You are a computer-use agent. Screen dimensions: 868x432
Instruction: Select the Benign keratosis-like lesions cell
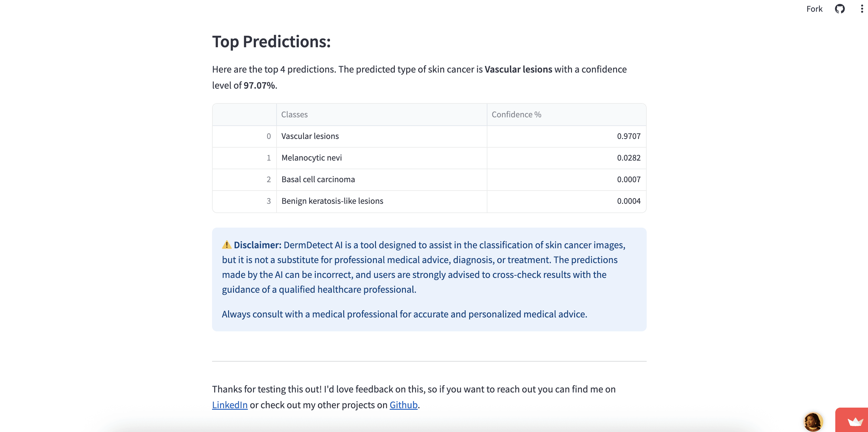[382, 201]
